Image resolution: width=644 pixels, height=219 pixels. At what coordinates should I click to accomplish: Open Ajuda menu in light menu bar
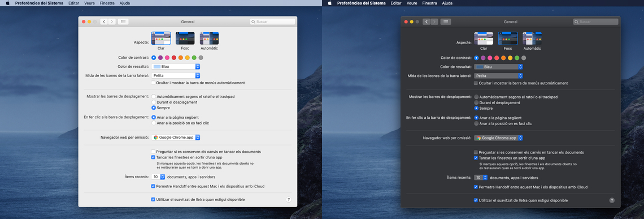point(124,3)
